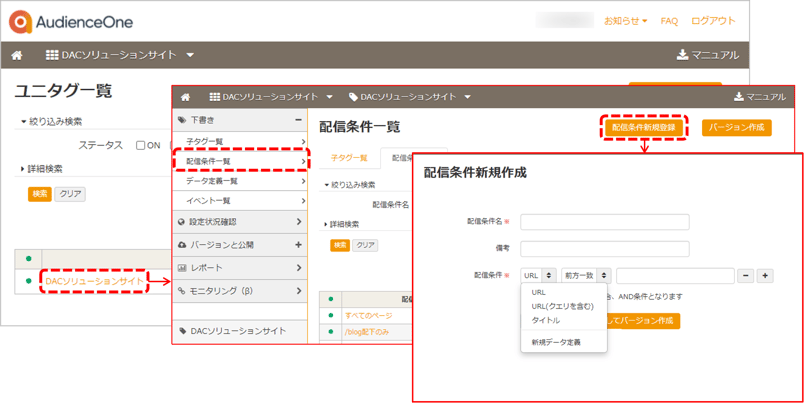804x403 pixels.
Task: Collapse 絞り込み検索 in 配信条件一覧
Action: 349,185
